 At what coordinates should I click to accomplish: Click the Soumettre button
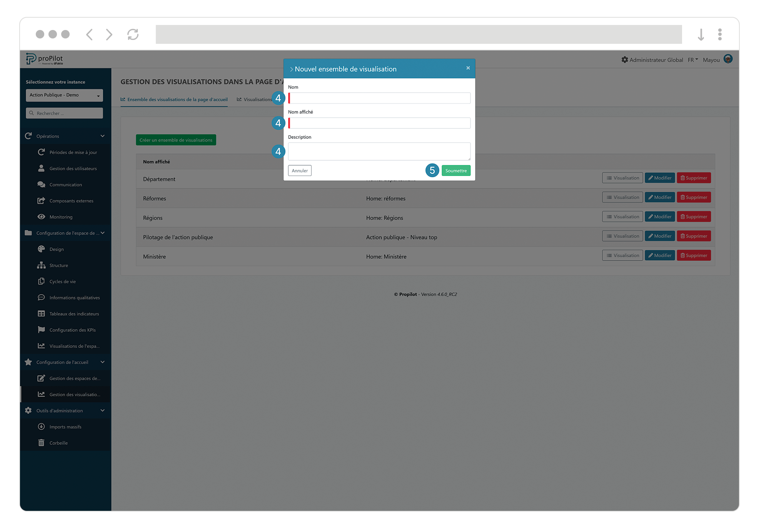[455, 170]
